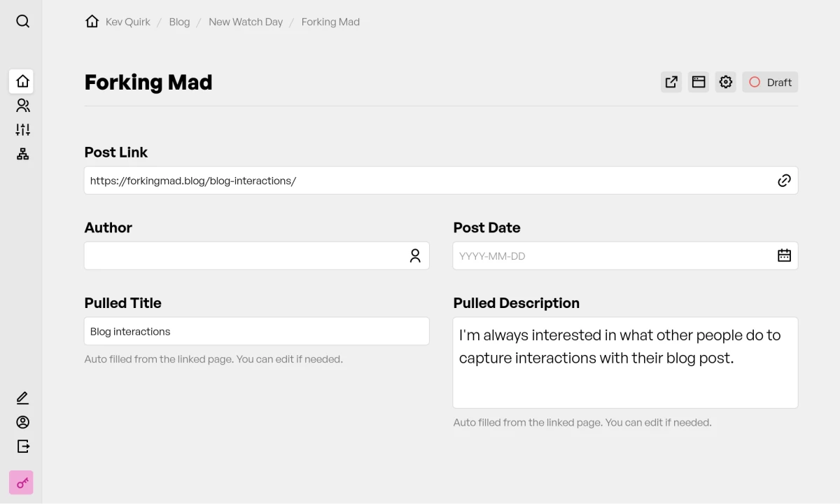Select the pencil edit icon in the sidebar
The width and height of the screenshot is (840, 504).
coord(22,398)
